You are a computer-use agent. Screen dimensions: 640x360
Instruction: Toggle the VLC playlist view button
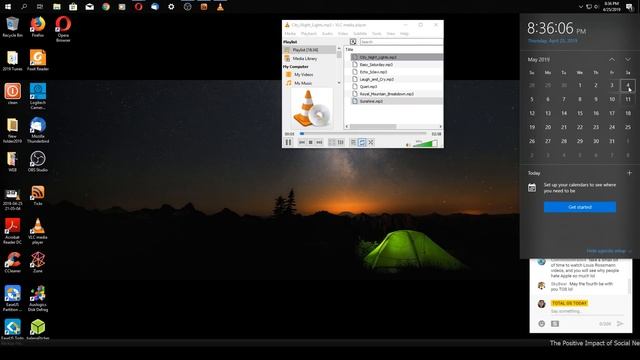[353, 142]
